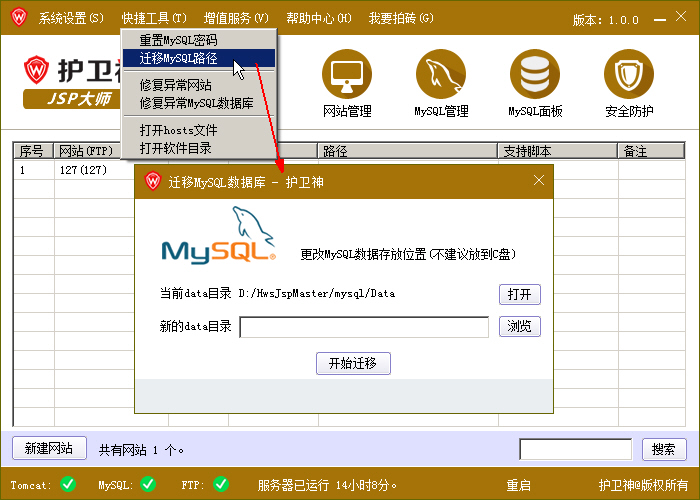Click the 备注 column header
700x500 pixels.
[x=650, y=151]
